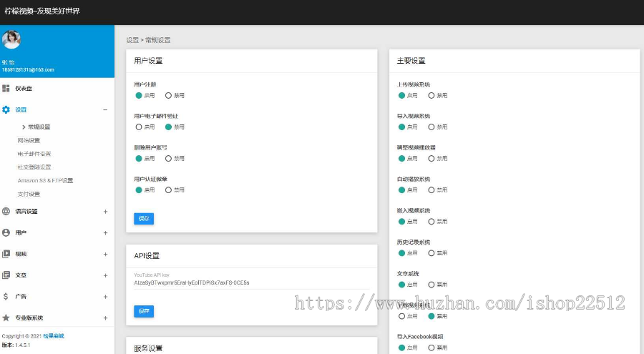The image size is (644, 354).
Task: Select 禁用 for 上传视频系统
Action: pyautogui.click(x=431, y=95)
